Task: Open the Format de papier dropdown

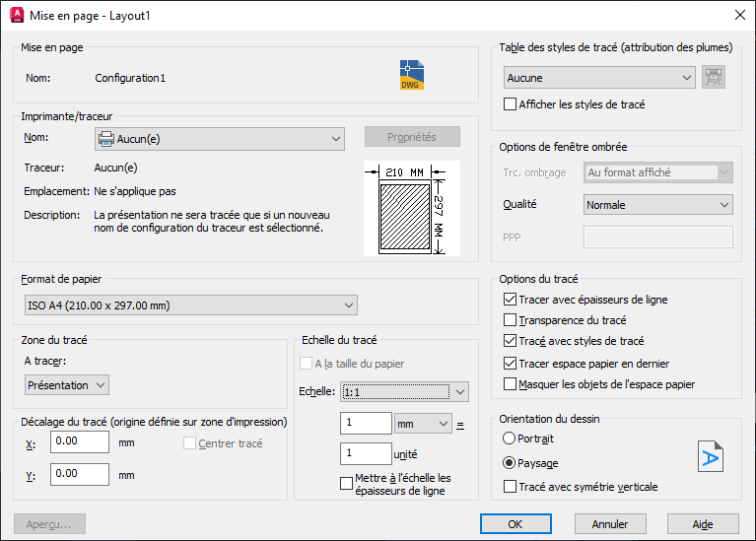Action: coord(191,305)
